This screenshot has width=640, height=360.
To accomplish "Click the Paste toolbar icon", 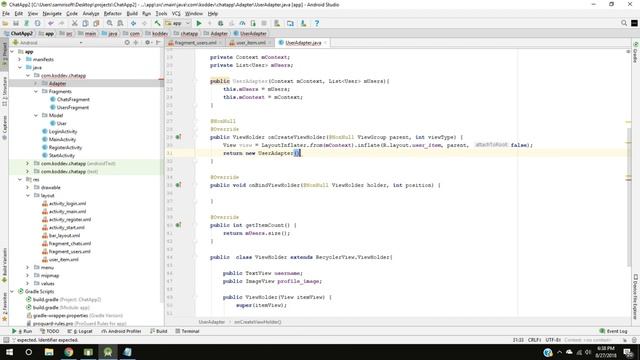I will (x=96, y=23).
